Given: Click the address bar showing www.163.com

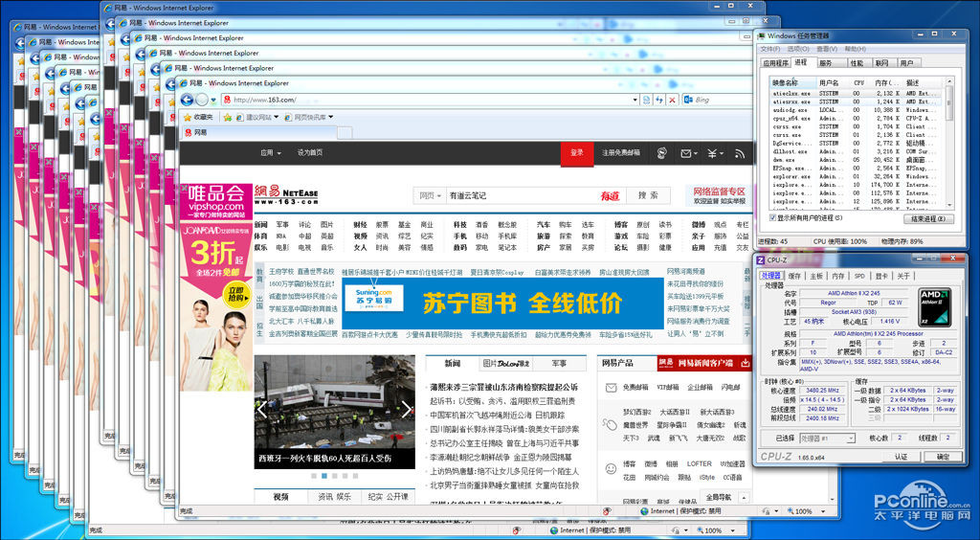Looking at the screenshot, I should tap(432, 100).
